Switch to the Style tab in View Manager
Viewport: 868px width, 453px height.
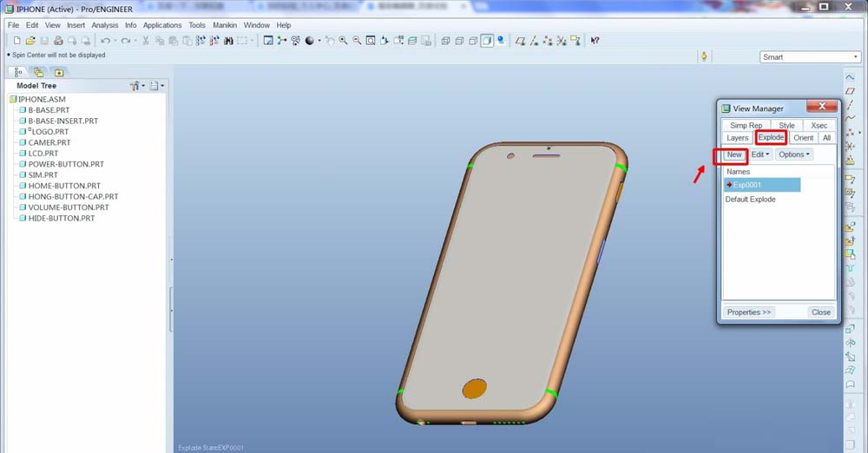point(786,125)
